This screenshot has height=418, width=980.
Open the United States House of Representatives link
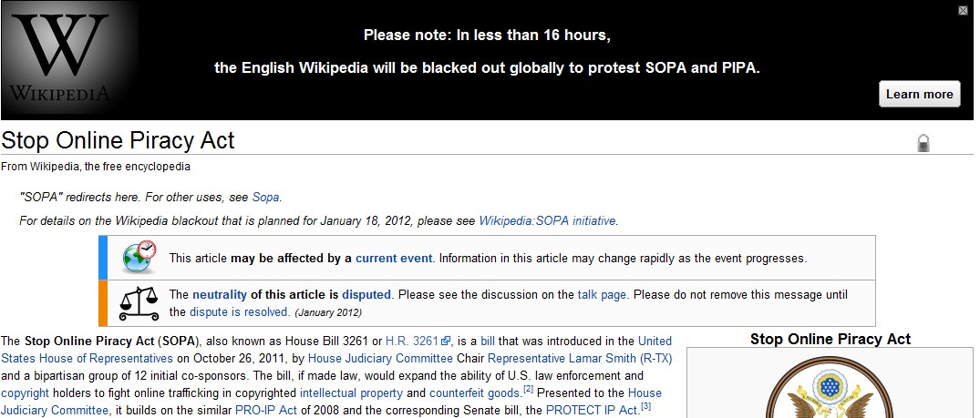pyautogui.click(x=87, y=359)
